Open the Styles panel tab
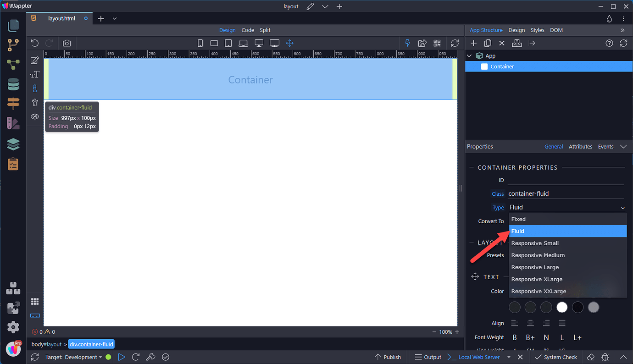 pyautogui.click(x=537, y=30)
